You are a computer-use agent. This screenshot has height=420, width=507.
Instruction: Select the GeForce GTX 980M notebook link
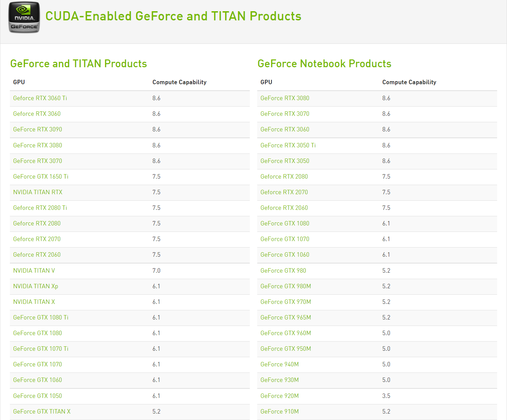[x=286, y=286]
